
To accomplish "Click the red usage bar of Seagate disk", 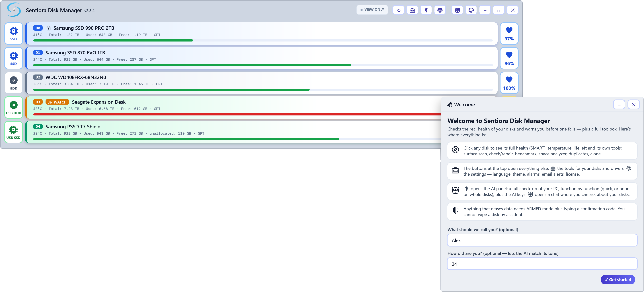I will [x=237, y=114].
